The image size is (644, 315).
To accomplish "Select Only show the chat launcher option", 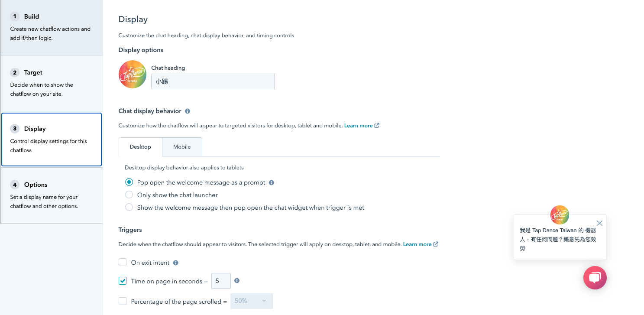I will click(x=129, y=195).
